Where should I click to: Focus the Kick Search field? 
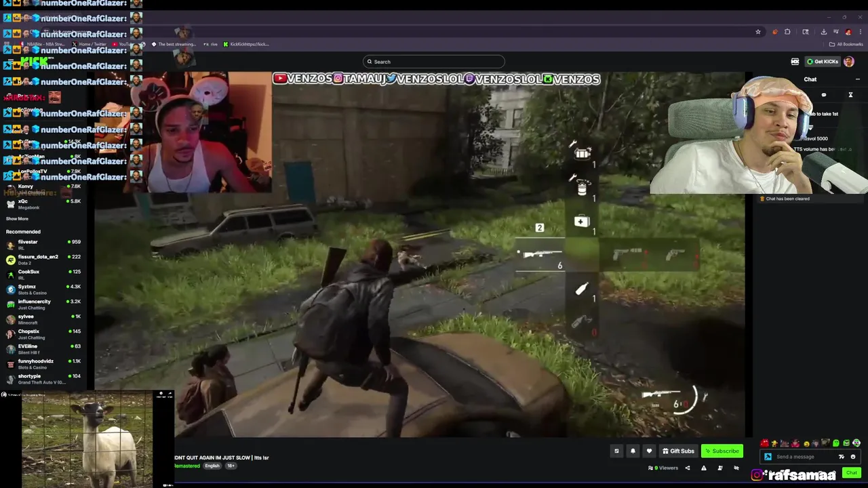(x=434, y=62)
